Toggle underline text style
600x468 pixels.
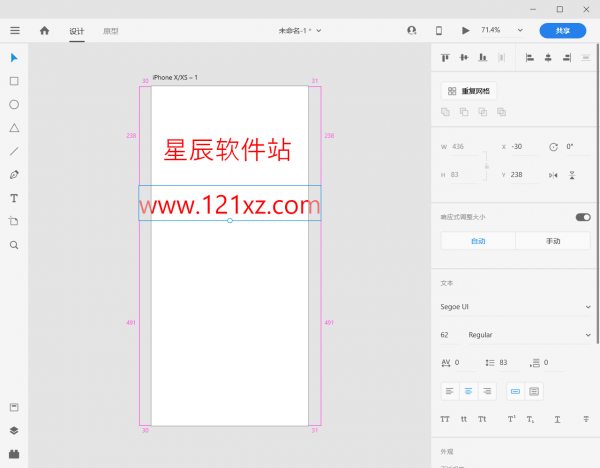tap(558, 419)
